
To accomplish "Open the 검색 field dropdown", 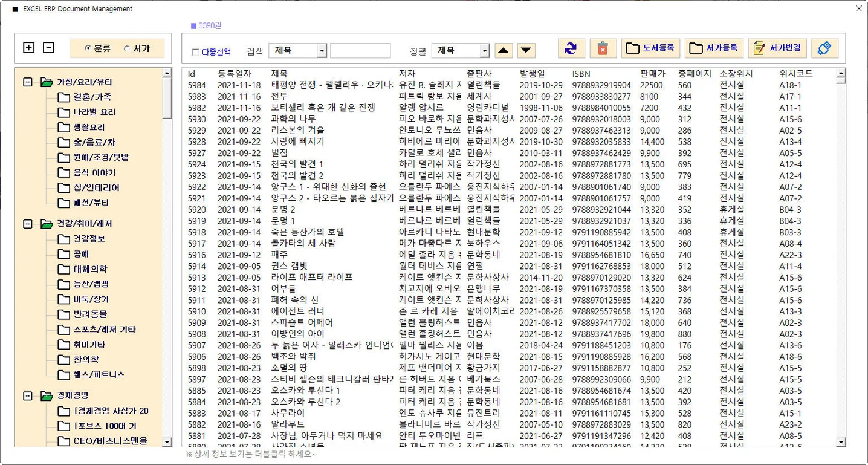I will pos(322,51).
